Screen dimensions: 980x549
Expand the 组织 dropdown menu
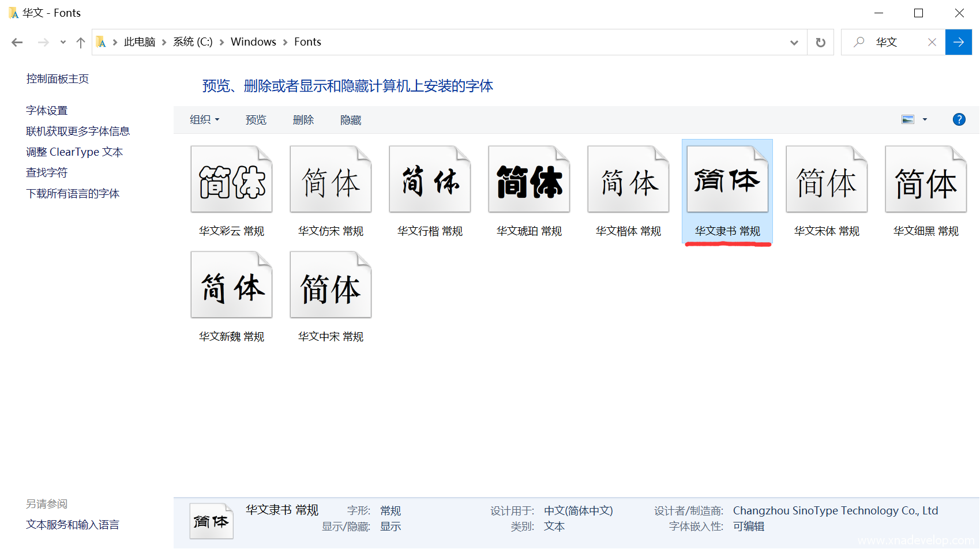click(205, 119)
